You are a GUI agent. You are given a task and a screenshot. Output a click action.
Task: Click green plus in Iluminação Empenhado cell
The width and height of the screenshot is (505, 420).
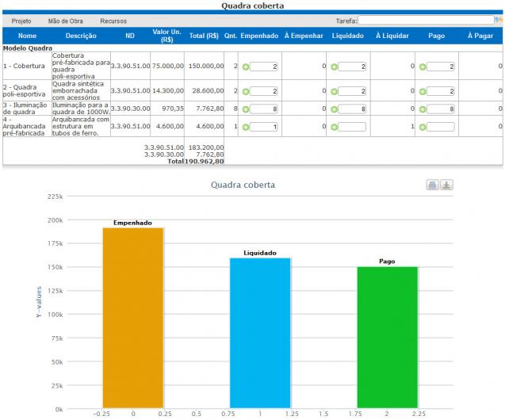point(246,108)
